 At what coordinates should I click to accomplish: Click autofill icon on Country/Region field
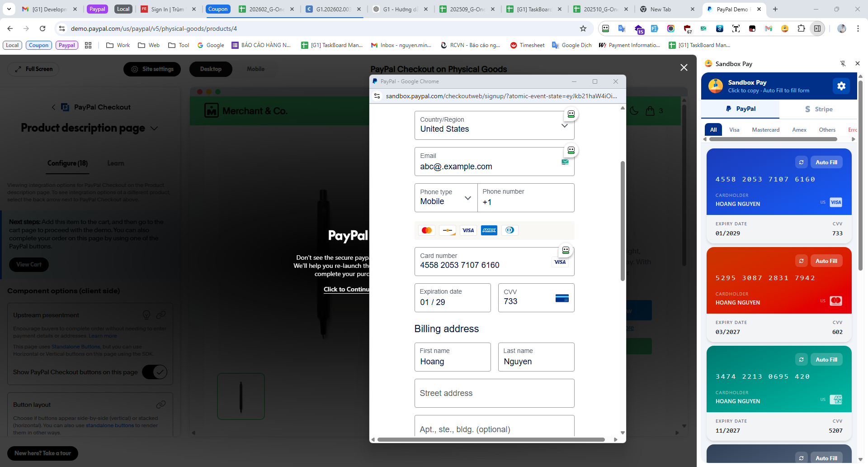[571, 114]
